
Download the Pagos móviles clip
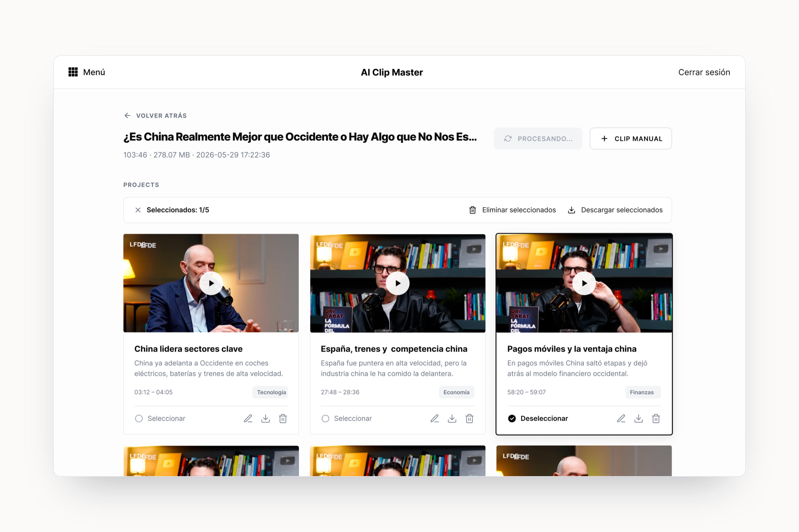click(638, 418)
